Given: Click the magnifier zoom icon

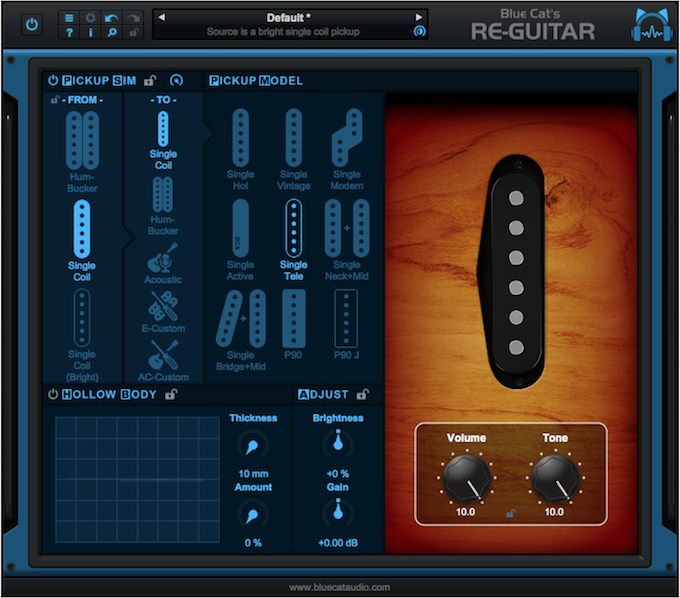Looking at the screenshot, I should click(111, 32).
